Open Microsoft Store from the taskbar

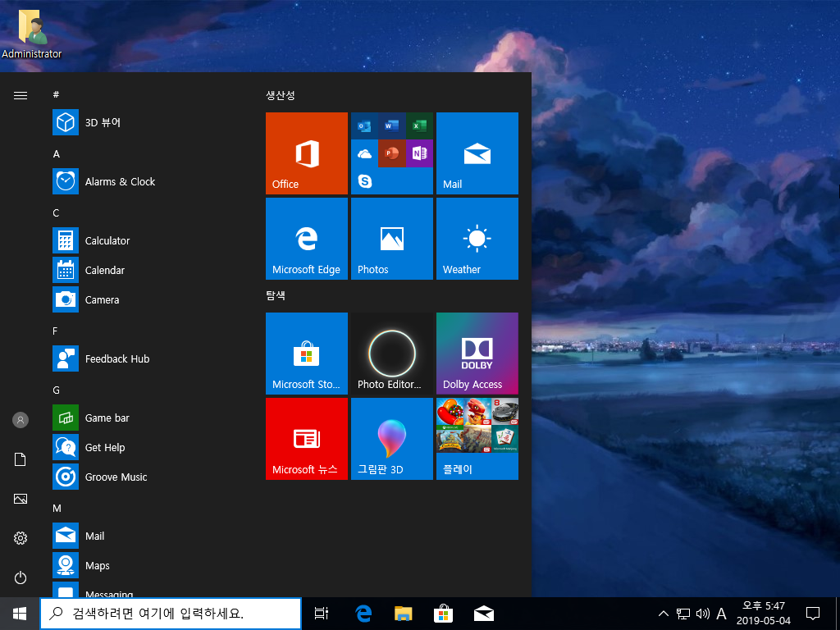[443, 614]
